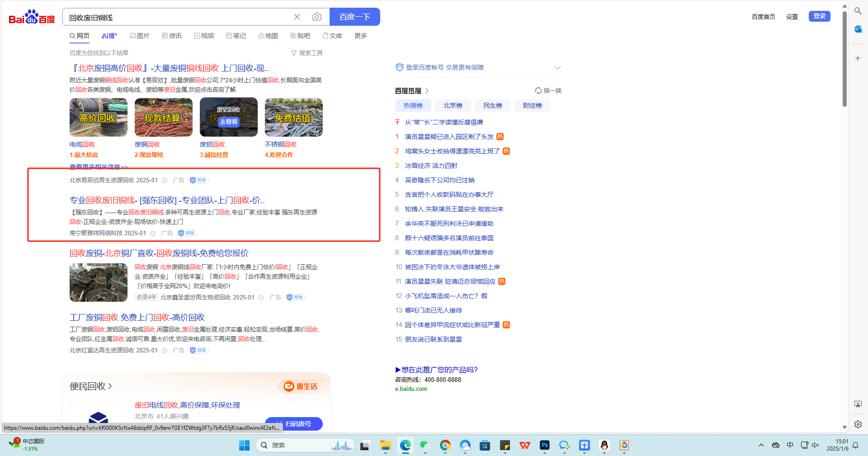Click the 换一换 refresh icon
This screenshot has width=868, height=456.
[x=538, y=90]
